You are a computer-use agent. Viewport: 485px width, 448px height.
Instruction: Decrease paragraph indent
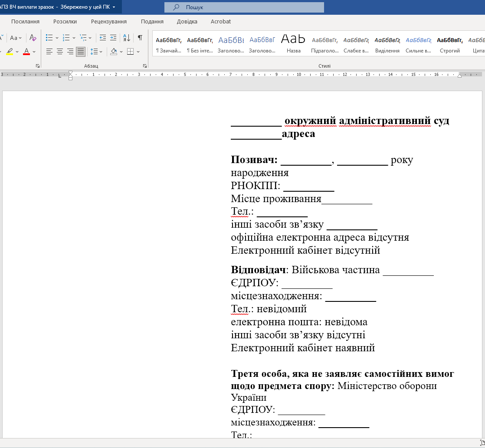pyautogui.click(x=102, y=38)
